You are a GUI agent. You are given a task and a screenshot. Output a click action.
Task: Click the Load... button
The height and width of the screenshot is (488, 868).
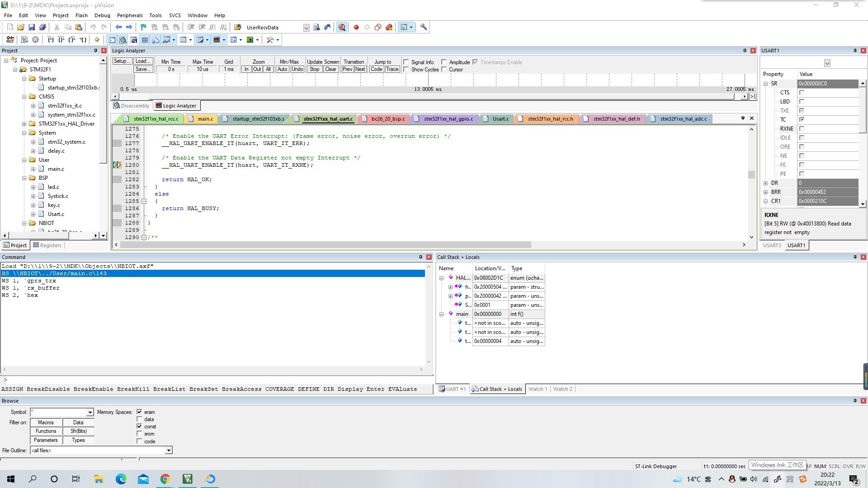pyautogui.click(x=143, y=61)
